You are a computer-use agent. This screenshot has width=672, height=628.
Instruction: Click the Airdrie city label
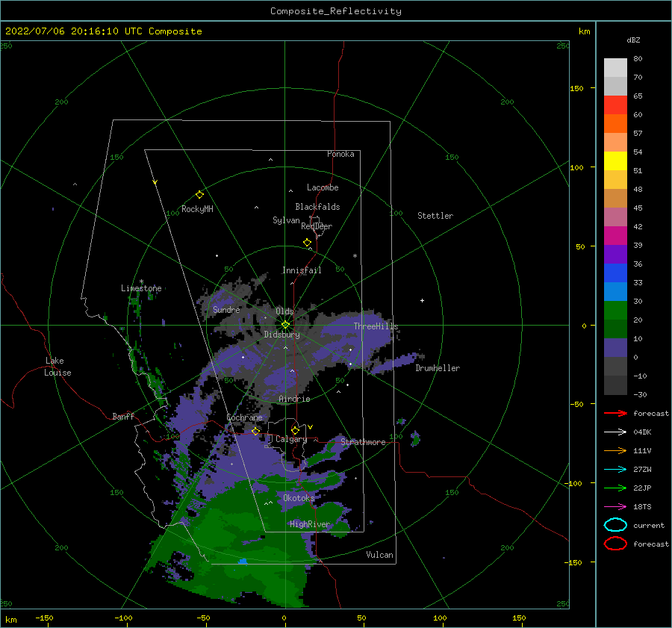(x=294, y=399)
